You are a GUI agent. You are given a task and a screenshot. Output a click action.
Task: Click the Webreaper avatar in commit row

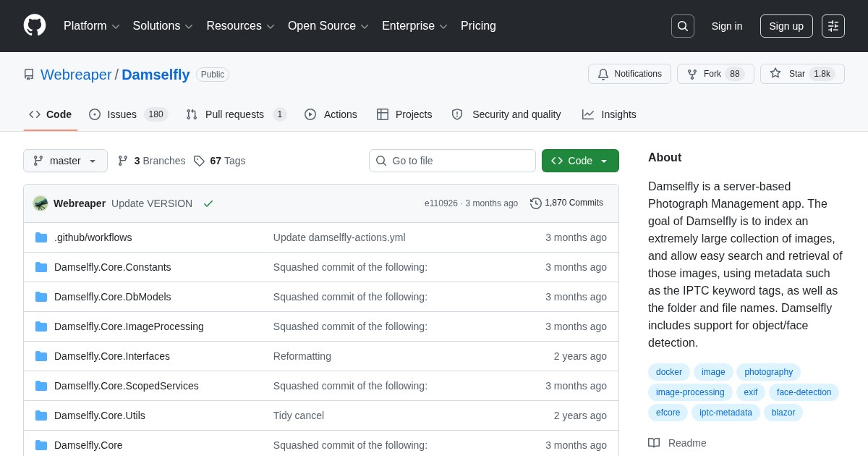coord(41,203)
